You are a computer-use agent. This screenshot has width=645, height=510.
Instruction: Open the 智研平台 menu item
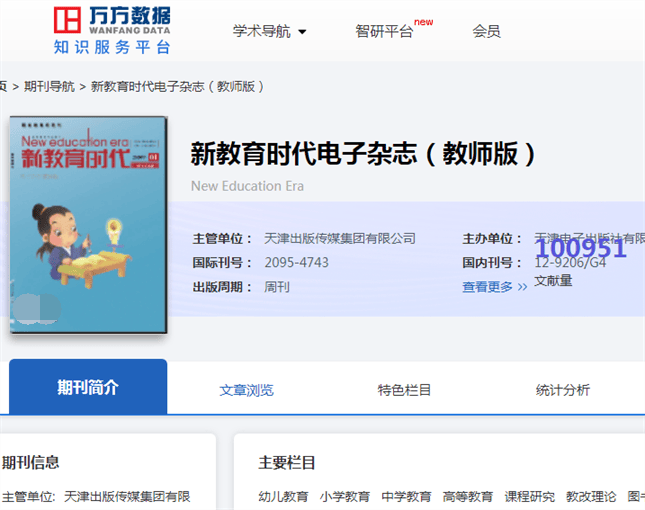click(x=385, y=31)
